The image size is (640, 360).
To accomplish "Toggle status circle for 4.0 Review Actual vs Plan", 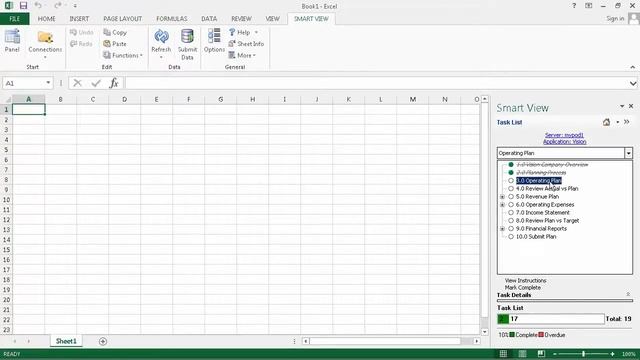I will click(x=511, y=189).
